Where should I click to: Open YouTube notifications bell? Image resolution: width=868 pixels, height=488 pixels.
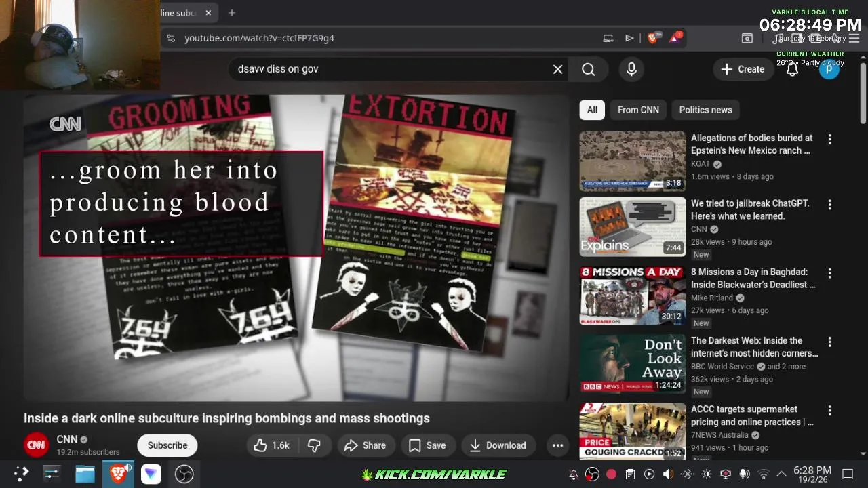(x=792, y=69)
